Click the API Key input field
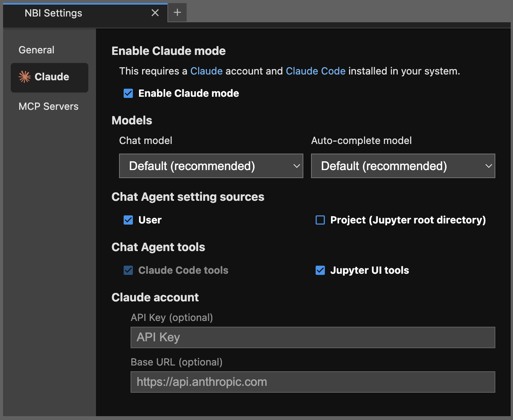 pos(313,337)
